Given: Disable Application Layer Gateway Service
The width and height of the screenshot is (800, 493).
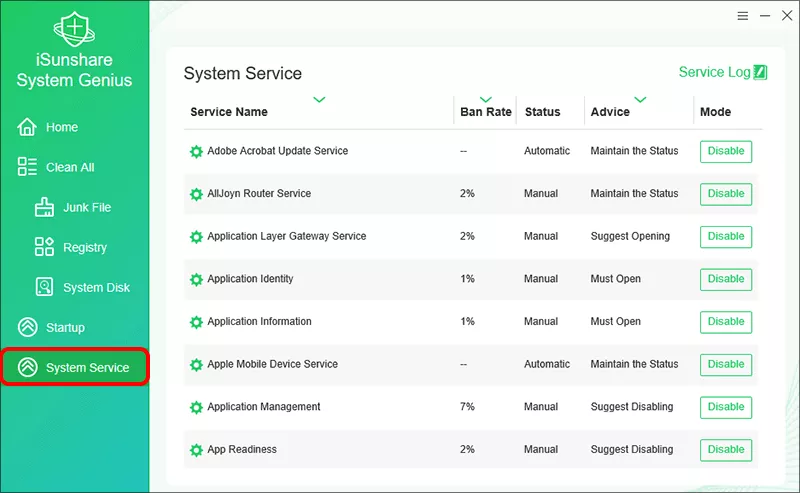Looking at the screenshot, I should (x=726, y=237).
